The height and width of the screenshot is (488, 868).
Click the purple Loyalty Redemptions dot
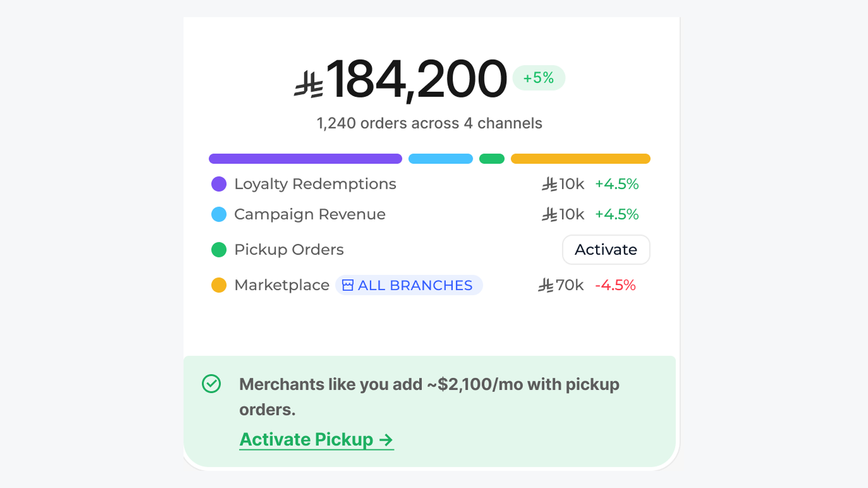219,184
